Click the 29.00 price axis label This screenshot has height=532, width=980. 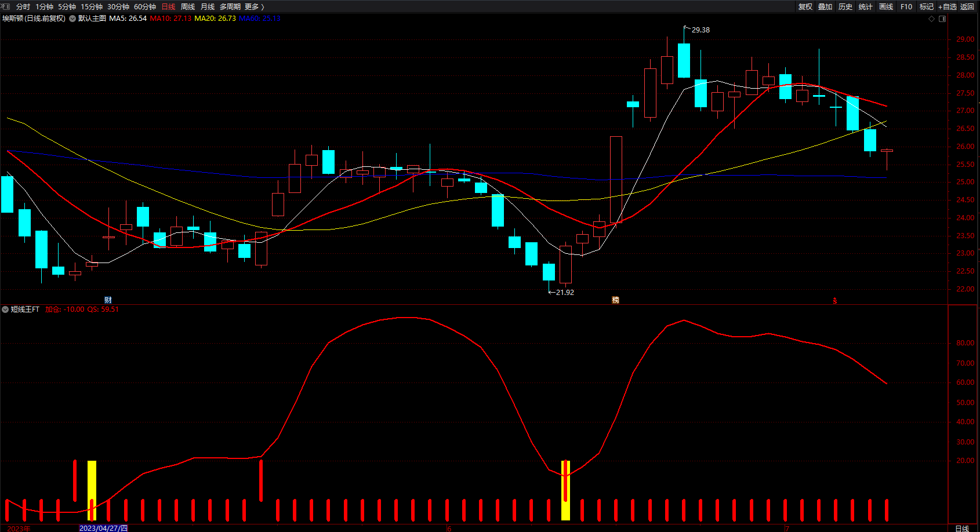tap(966, 39)
